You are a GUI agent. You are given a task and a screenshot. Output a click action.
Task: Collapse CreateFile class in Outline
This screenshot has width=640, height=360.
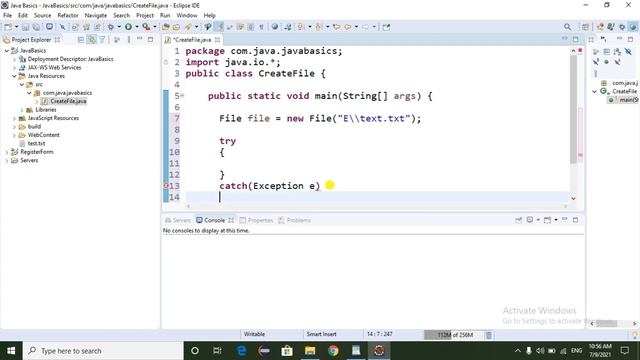[595, 91]
